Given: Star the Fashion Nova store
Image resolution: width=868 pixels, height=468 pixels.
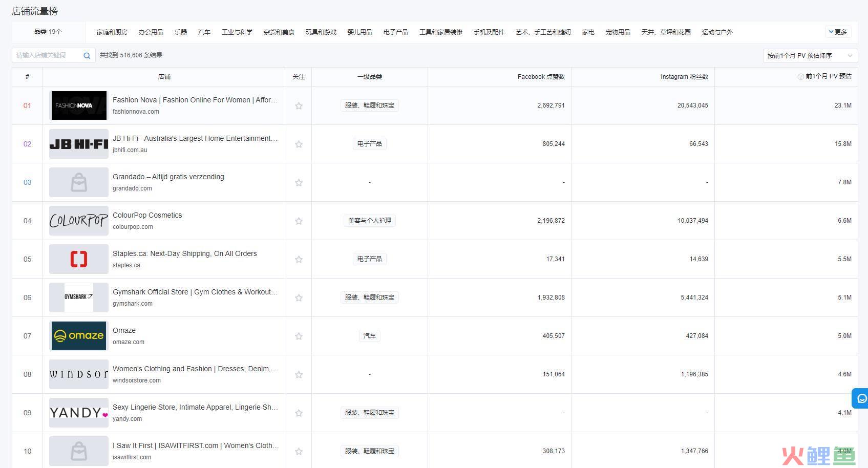Looking at the screenshot, I should coord(299,105).
